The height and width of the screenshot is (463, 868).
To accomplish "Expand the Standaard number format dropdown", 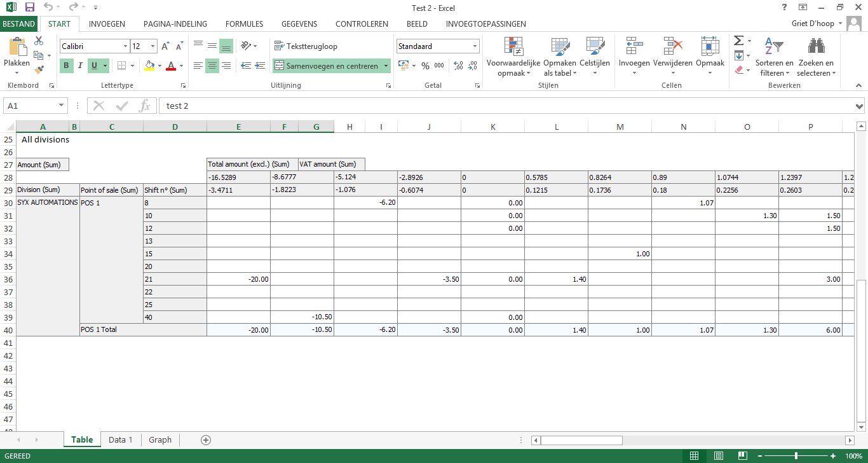I will click(475, 46).
